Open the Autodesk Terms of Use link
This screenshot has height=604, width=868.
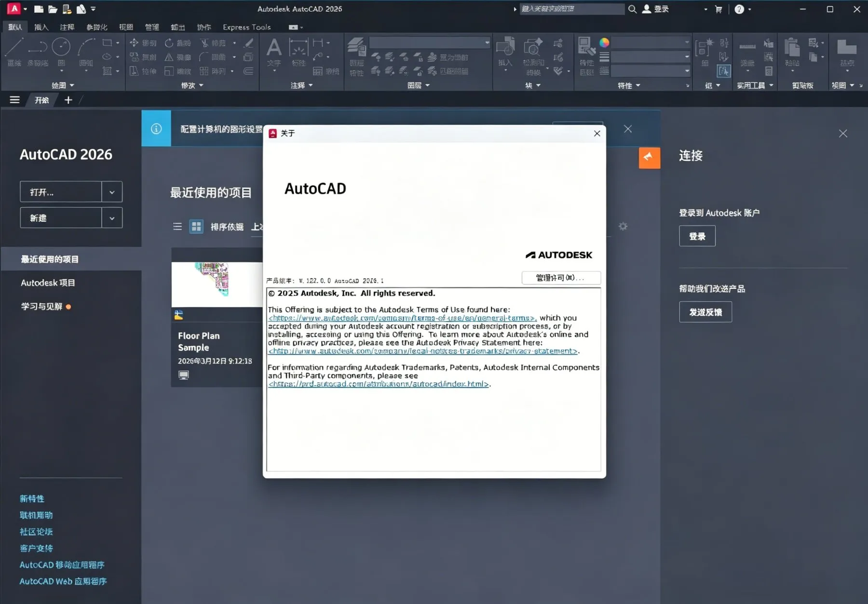coord(402,318)
